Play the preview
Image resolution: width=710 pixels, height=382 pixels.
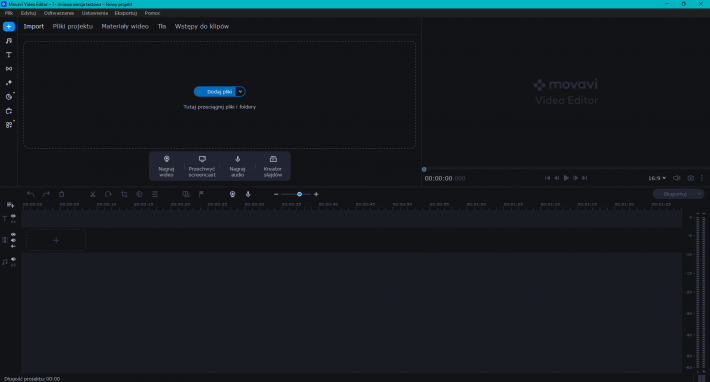coord(566,178)
